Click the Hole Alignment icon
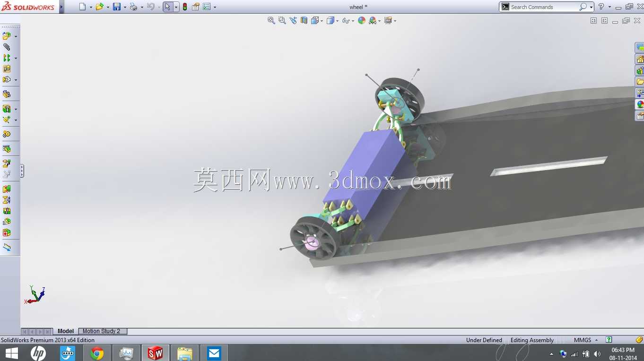Screen dimensions: 644x361 [7, 211]
